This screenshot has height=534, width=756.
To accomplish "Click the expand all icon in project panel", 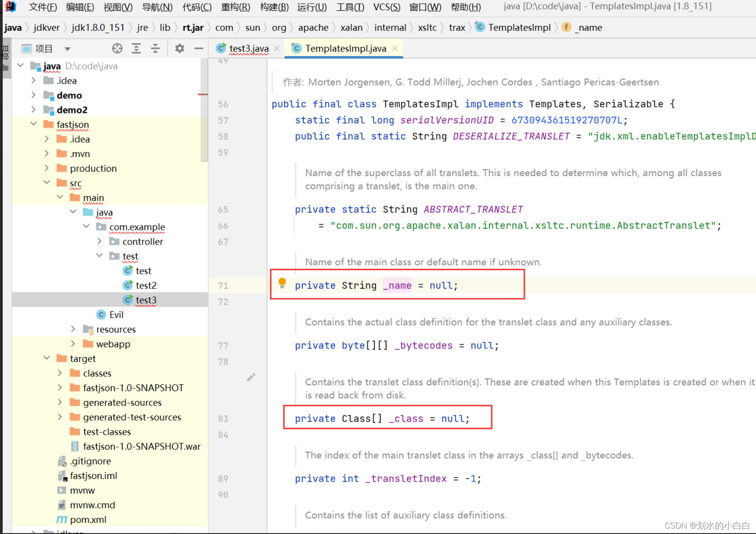I will coord(136,48).
